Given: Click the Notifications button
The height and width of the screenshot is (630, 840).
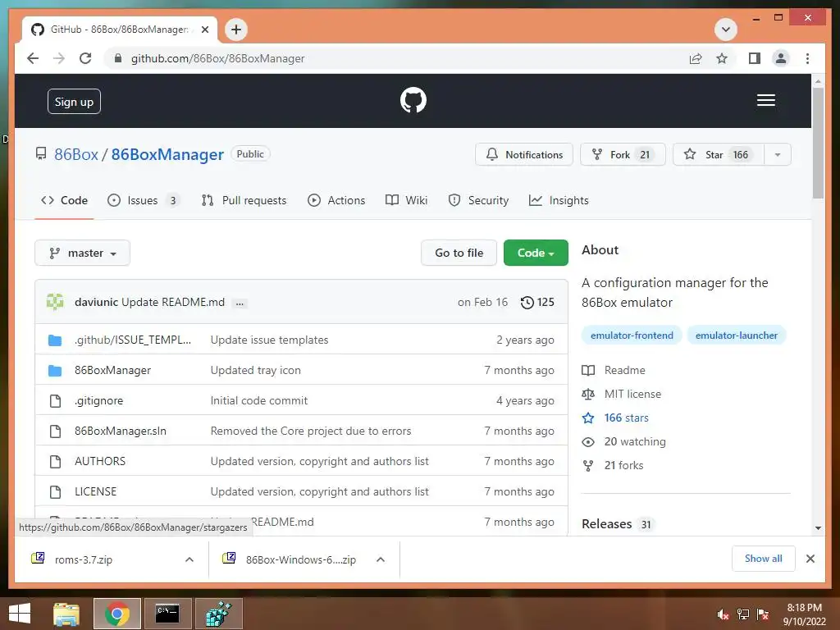Looking at the screenshot, I should click(x=524, y=155).
